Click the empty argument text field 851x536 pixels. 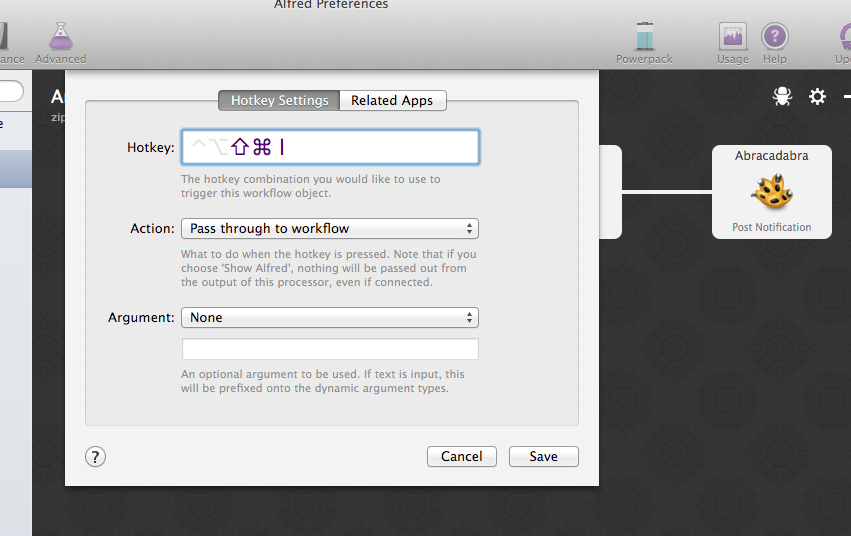(330, 349)
